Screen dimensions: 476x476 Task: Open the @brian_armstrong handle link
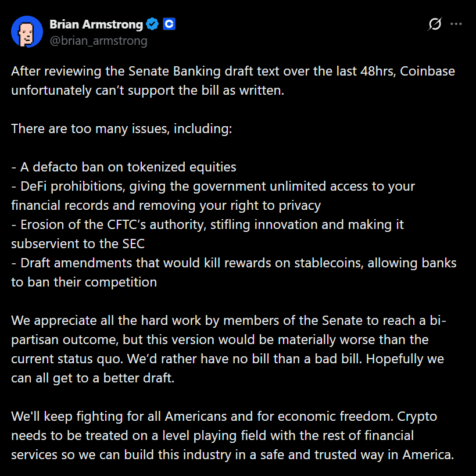[98, 41]
